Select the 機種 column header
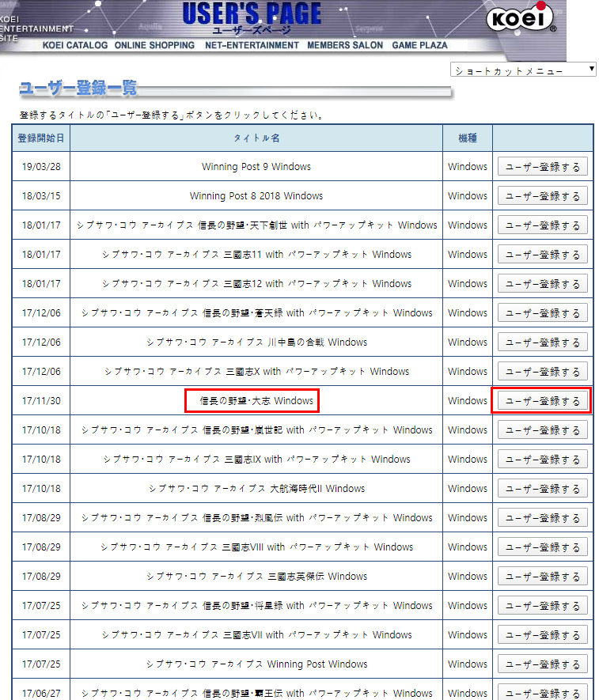This screenshot has width=599, height=700. click(468, 138)
